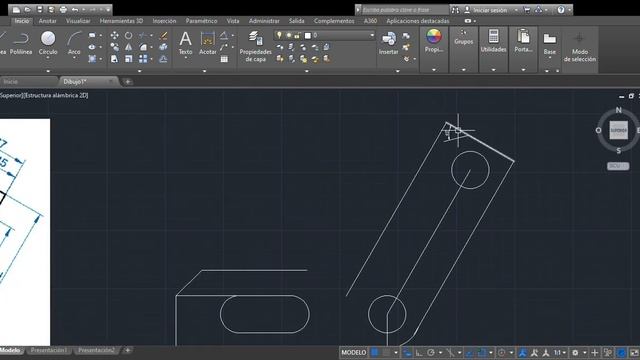
Task: Toggle the layer lightbulb on/off icon
Action: 279,36
